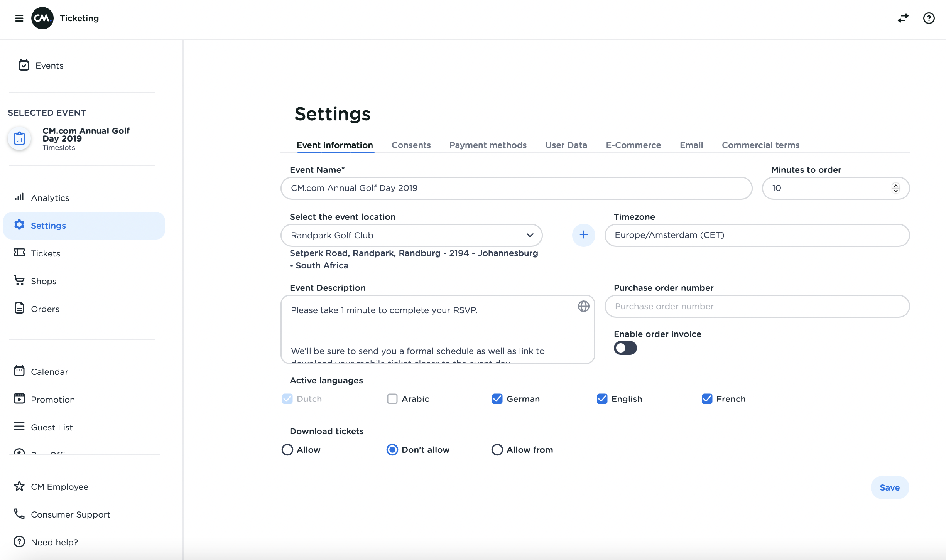Open the hamburger menu icon
The image size is (946, 560).
(19, 18)
